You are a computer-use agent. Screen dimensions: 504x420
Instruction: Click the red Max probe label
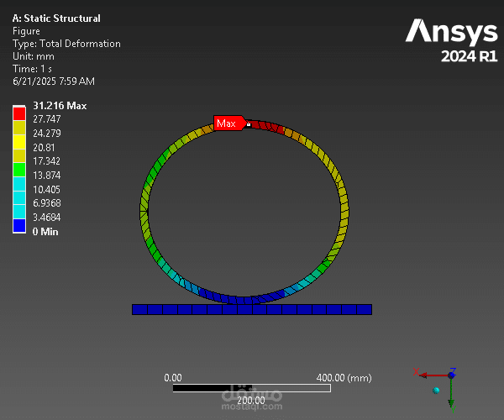pos(229,123)
